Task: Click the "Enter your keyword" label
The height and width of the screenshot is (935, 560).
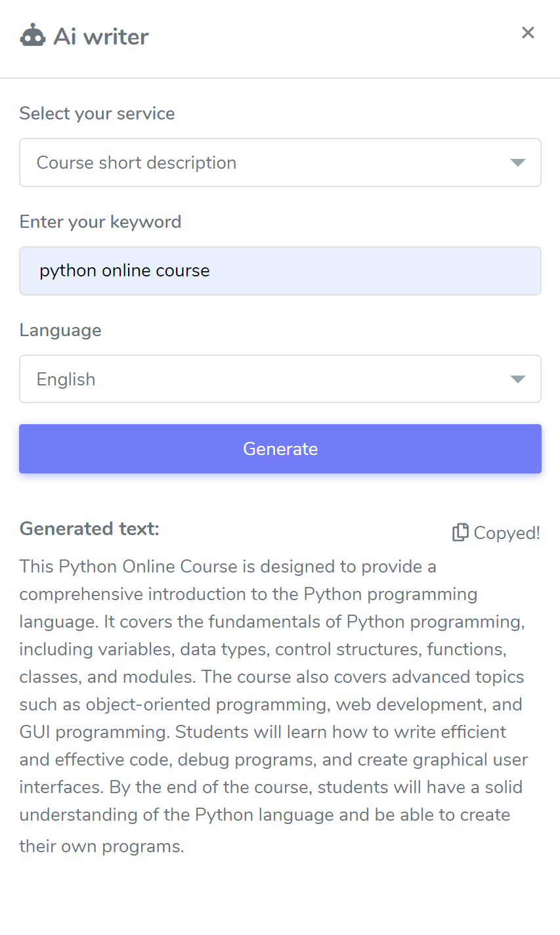Action: click(100, 222)
